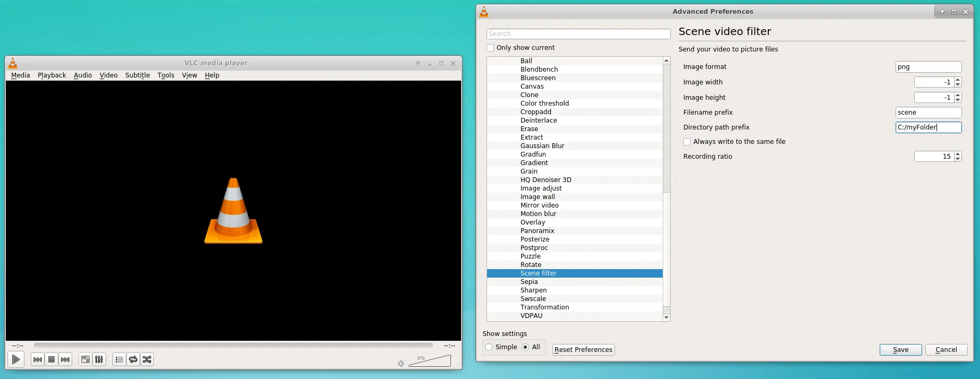Click the Stop playback button in VLC

click(x=51, y=359)
